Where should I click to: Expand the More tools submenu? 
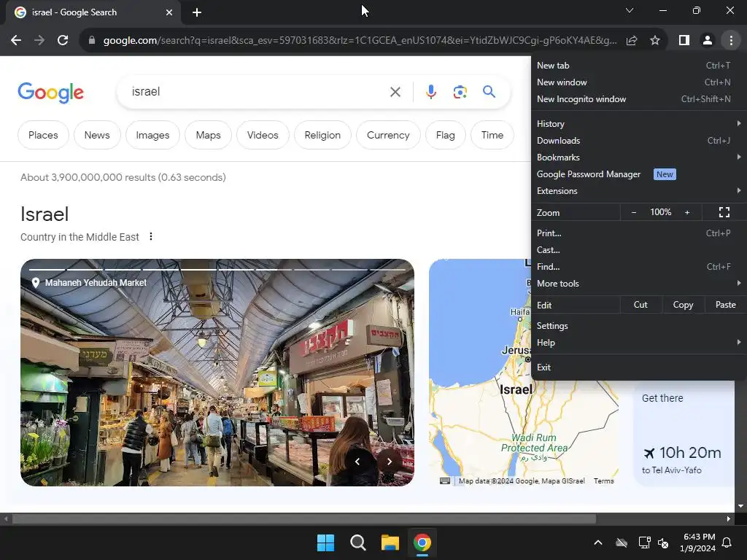(x=638, y=284)
